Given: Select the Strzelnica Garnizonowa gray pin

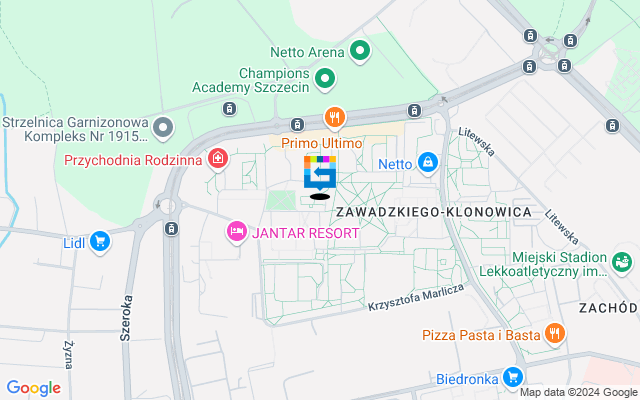Looking at the screenshot, I should 163,129.
